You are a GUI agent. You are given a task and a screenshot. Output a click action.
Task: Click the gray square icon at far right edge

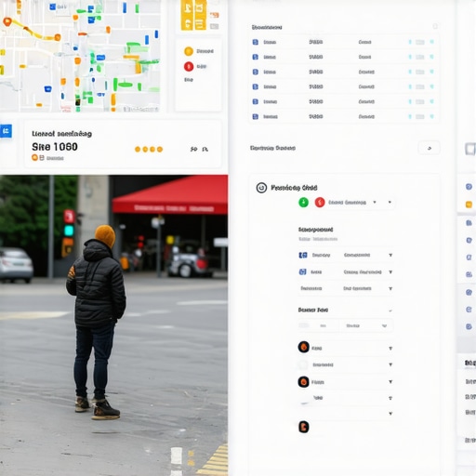470,149
